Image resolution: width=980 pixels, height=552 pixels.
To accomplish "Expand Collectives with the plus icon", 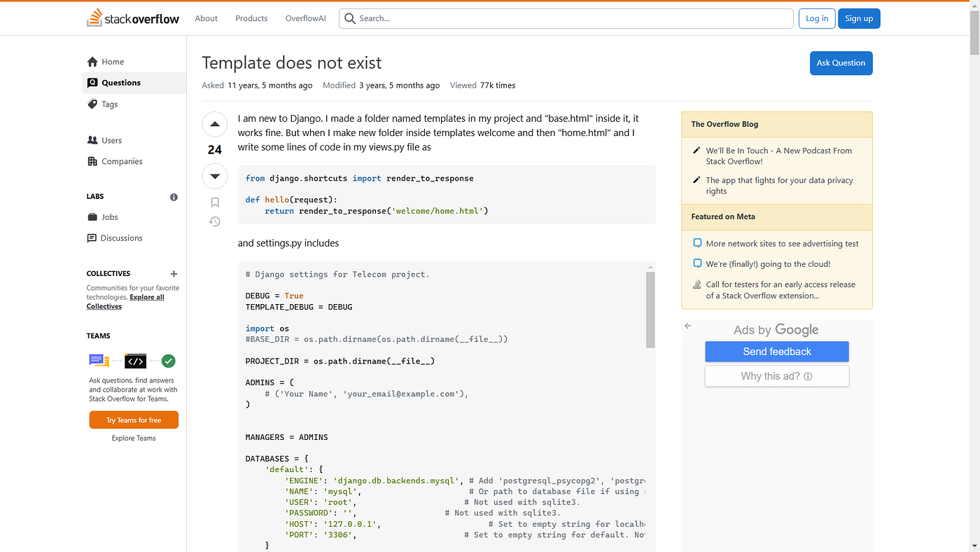I will pyautogui.click(x=174, y=274).
